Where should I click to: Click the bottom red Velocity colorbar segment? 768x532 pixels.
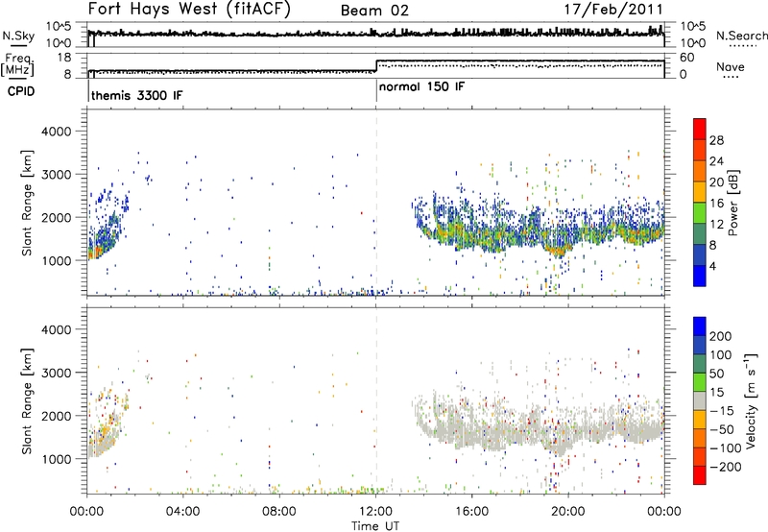(x=700, y=475)
